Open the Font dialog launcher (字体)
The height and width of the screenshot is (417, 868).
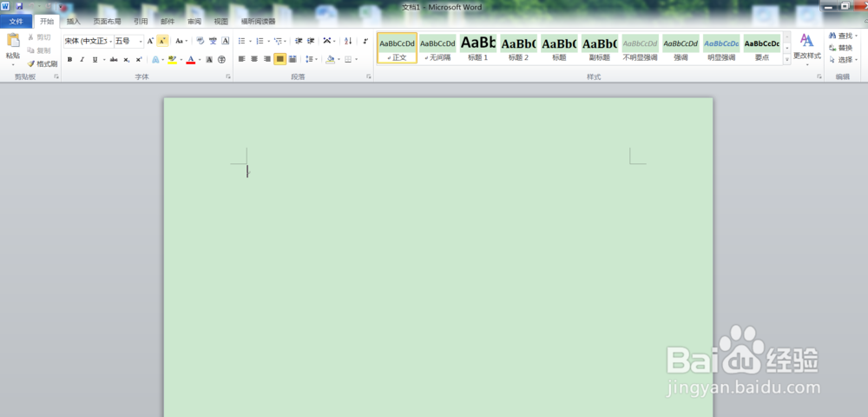click(228, 77)
